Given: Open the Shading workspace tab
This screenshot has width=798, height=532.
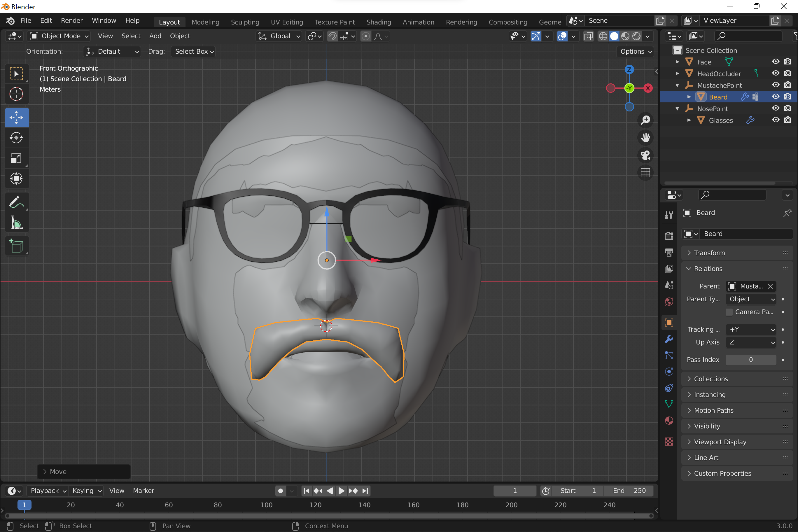Looking at the screenshot, I should (378, 22).
